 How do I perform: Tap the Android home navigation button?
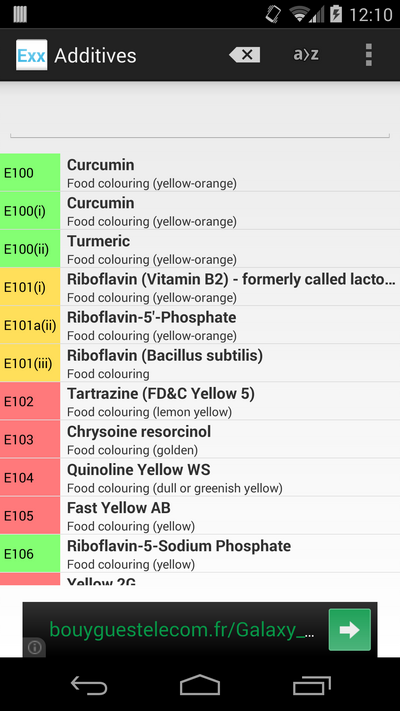(200, 684)
